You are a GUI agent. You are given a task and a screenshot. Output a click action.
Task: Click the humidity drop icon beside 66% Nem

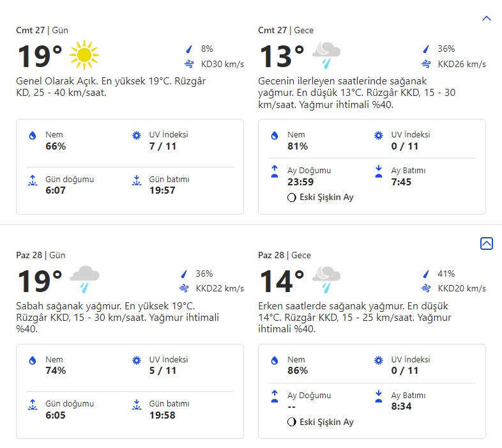[x=32, y=135]
